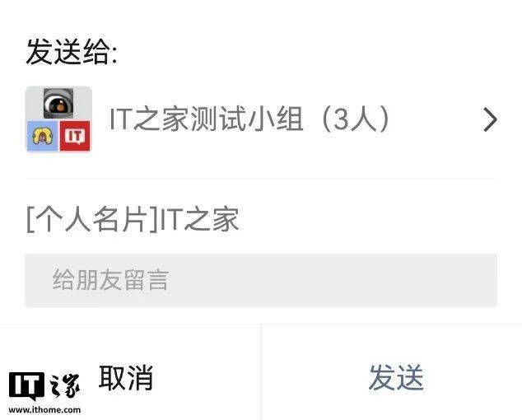Tap 发送 to send the card

coord(396,377)
